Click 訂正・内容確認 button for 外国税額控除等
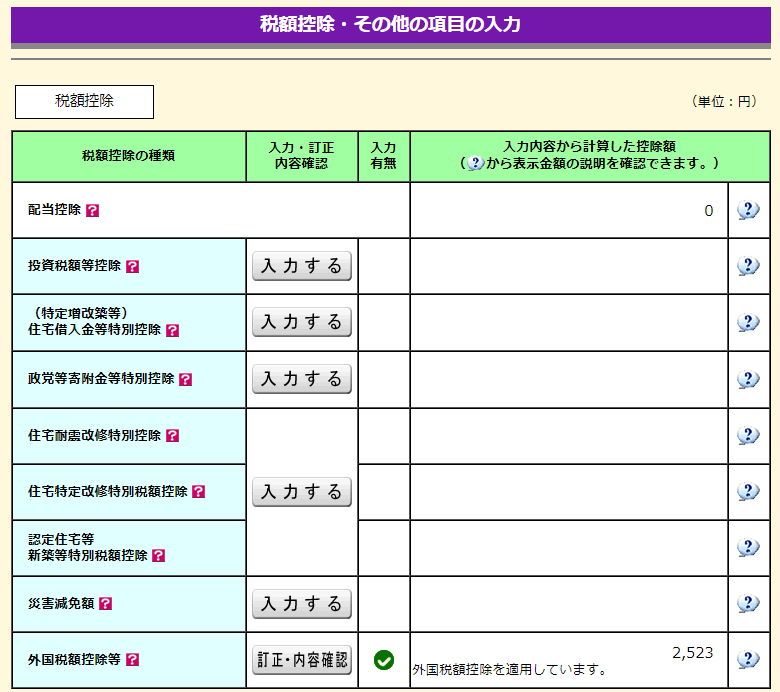The image size is (780, 692). (302, 660)
